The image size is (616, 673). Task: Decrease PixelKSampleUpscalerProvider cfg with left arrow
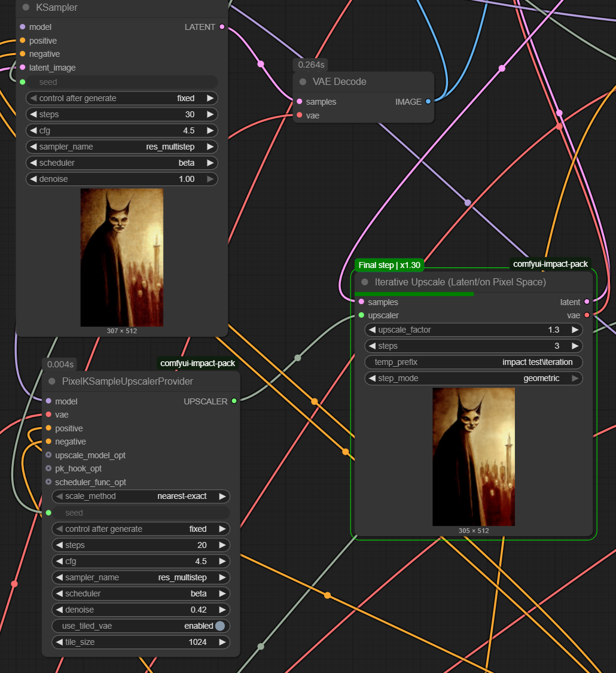(x=59, y=561)
